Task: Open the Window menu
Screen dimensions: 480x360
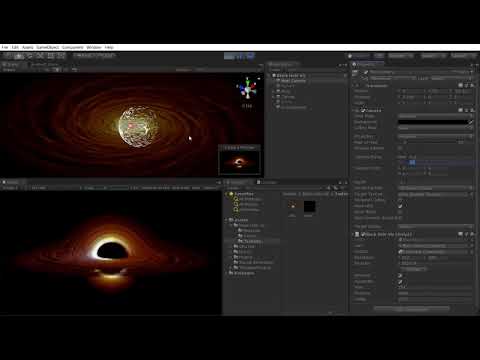Action: 94,47
